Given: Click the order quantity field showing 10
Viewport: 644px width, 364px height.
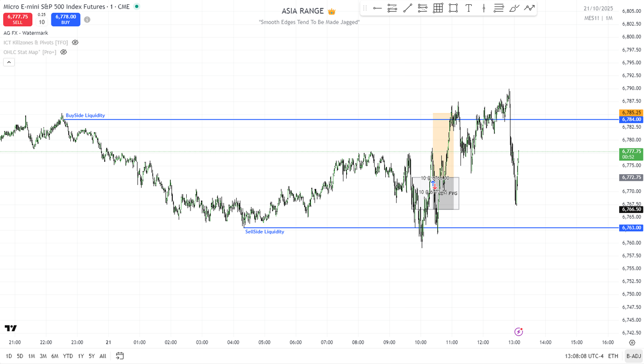Looking at the screenshot, I should pos(41,22).
